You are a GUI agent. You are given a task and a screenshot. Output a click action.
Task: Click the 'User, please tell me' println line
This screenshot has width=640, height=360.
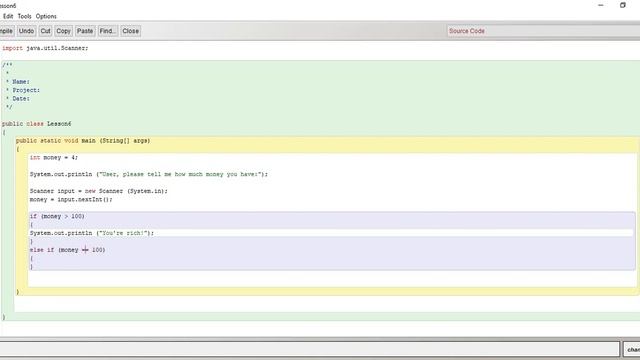click(x=149, y=174)
